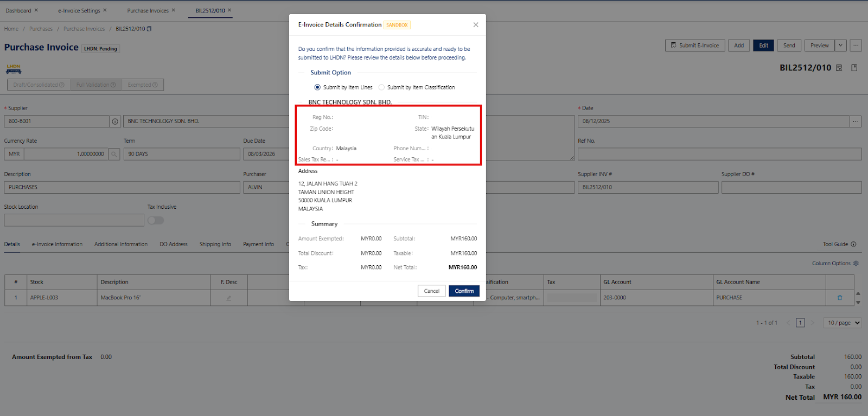Copy the BIL2512/010 breadcrumb document number
The width and height of the screenshot is (868, 416).
[149, 29]
